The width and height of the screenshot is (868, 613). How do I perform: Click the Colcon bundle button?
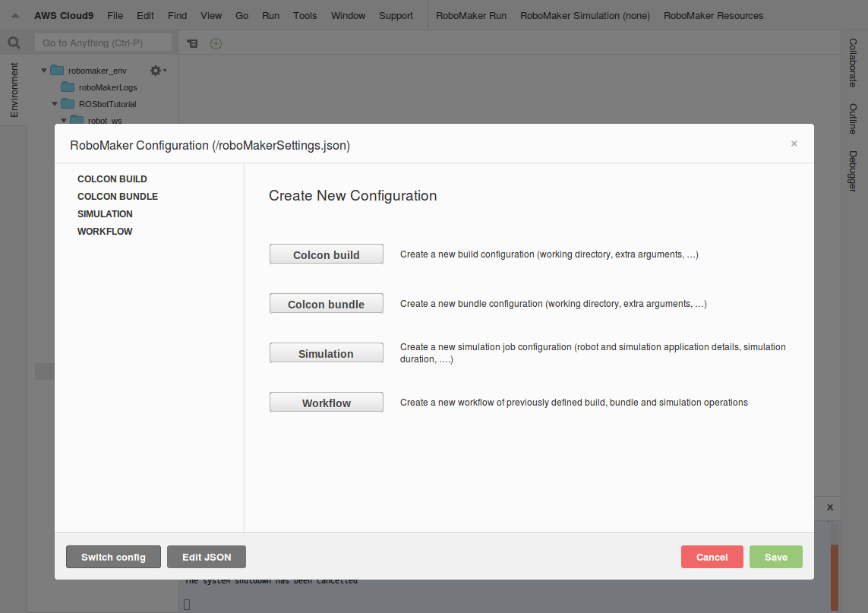[x=326, y=303]
